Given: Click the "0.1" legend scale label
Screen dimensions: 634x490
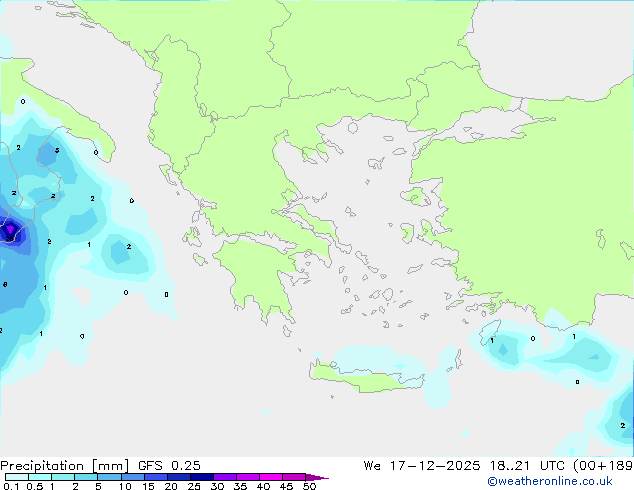Looking at the screenshot, I should click(11, 486).
